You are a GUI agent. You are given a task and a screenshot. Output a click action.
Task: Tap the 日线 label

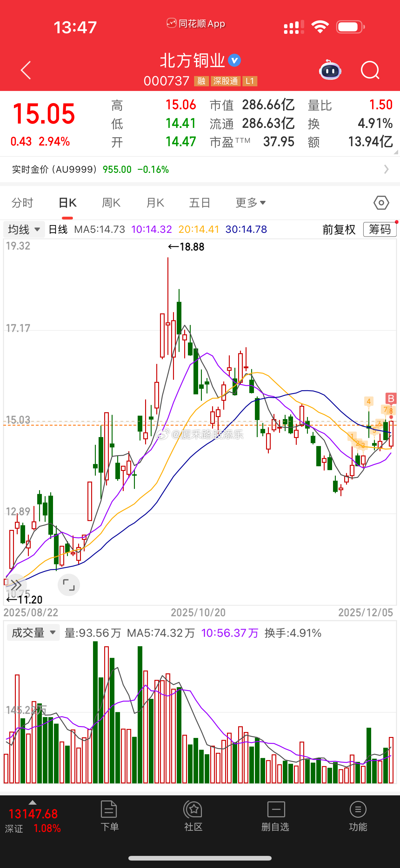click(58, 229)
